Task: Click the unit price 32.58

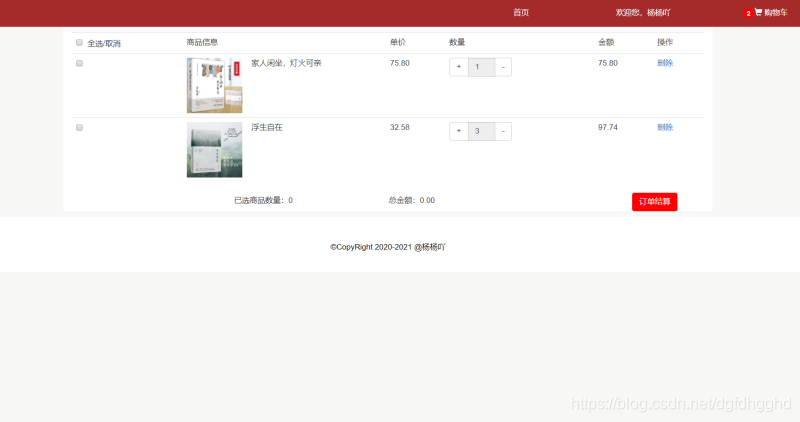Action: pyautogui.click(x=399, y=127)
